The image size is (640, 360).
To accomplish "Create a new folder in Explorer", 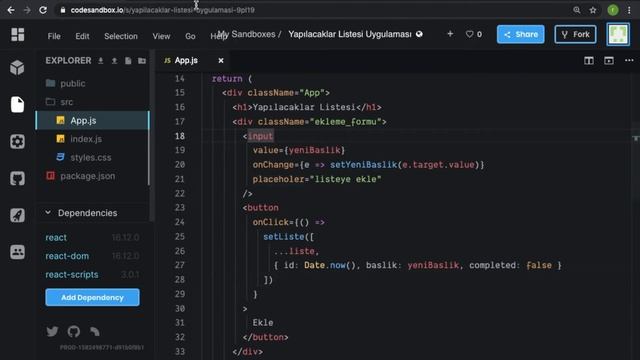I will (x=142, y=61).
